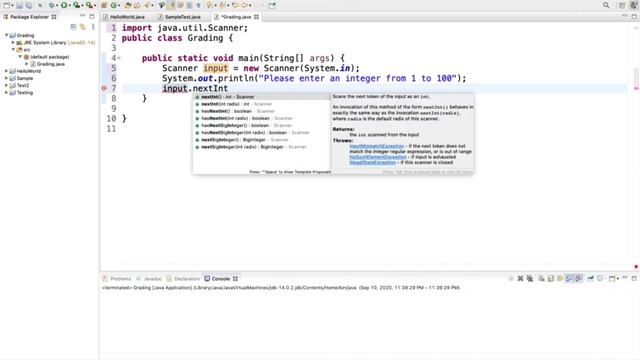The image size is (640, 360).
Task: Open the Declaration view tab
Action: coord(187,279)
